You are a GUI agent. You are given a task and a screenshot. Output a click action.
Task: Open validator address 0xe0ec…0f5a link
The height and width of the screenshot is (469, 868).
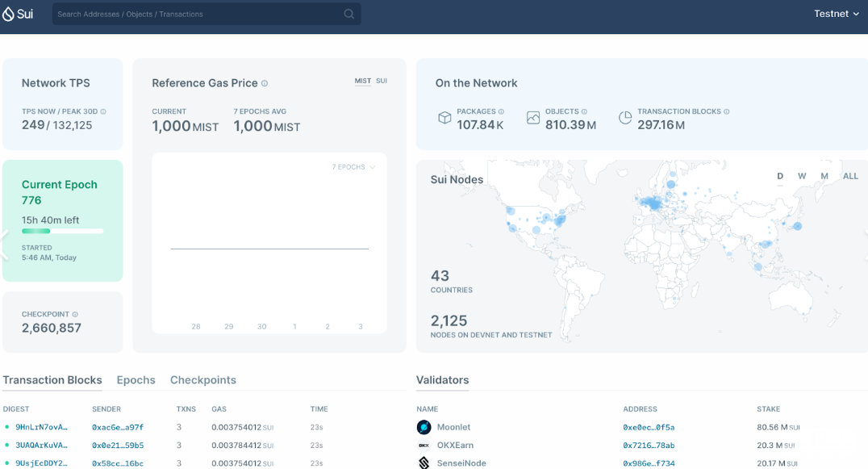coord(649,427)
